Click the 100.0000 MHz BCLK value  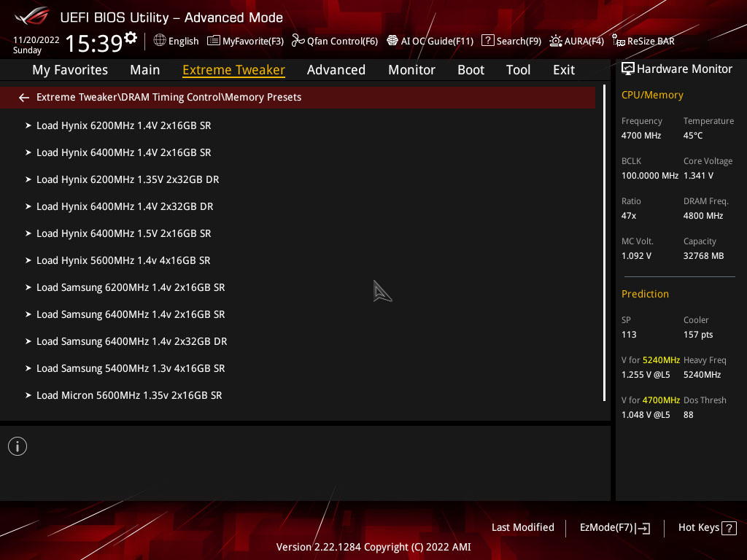click(649, 176)
